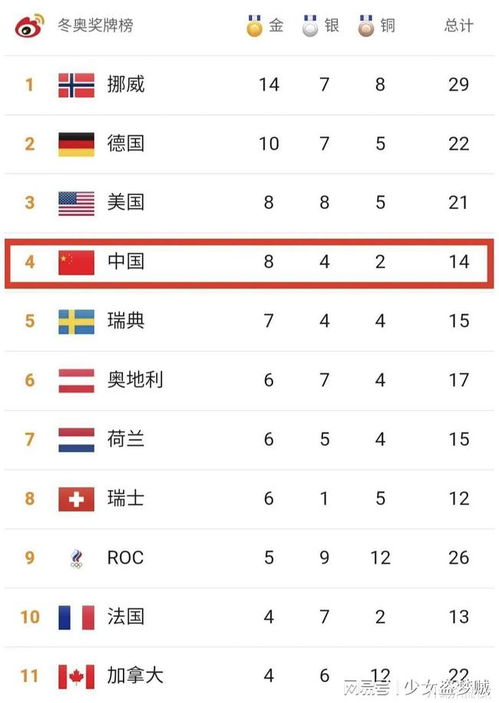
Task: Click the 法国 country name
Action: [x=126, y=616]
